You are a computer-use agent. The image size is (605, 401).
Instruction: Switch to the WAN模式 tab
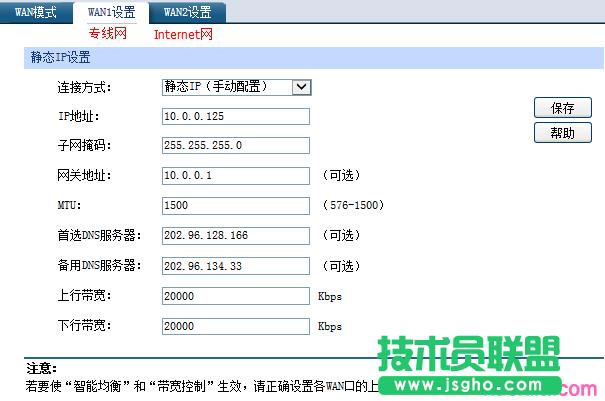(37, 12)
